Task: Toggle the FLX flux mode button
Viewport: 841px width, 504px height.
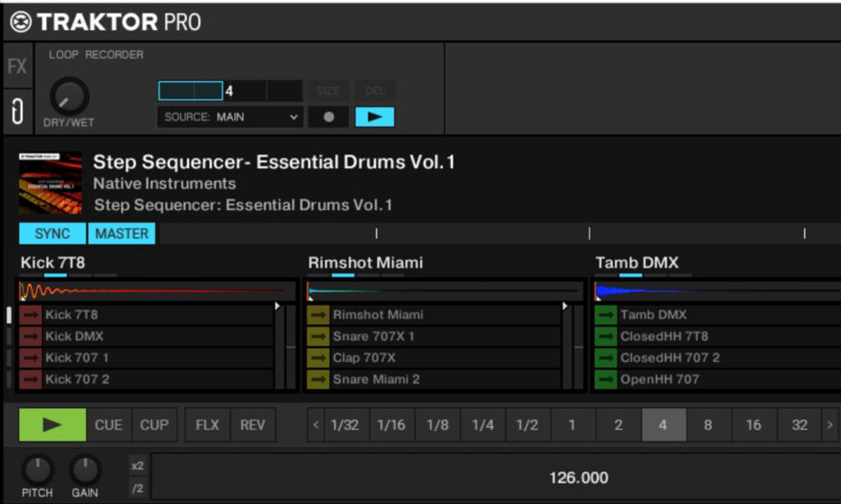Action: (x=207, y=424)
